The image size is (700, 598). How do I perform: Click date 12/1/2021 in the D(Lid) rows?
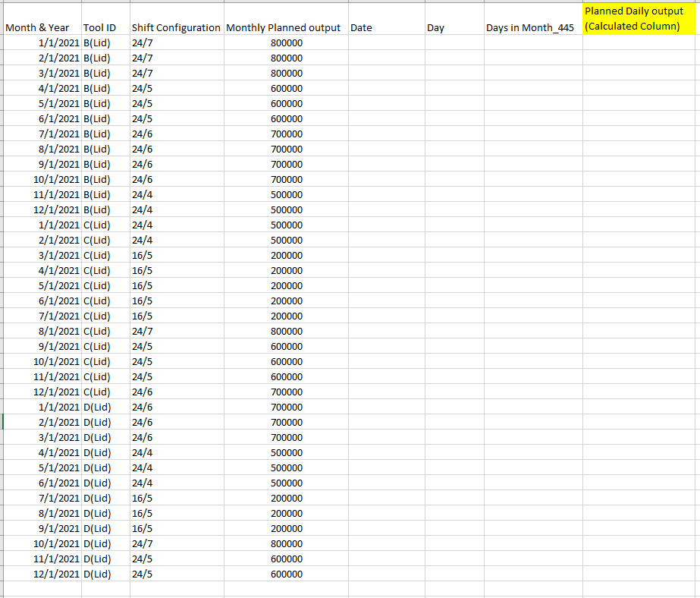pyautogui.click(x=42, y=574)
